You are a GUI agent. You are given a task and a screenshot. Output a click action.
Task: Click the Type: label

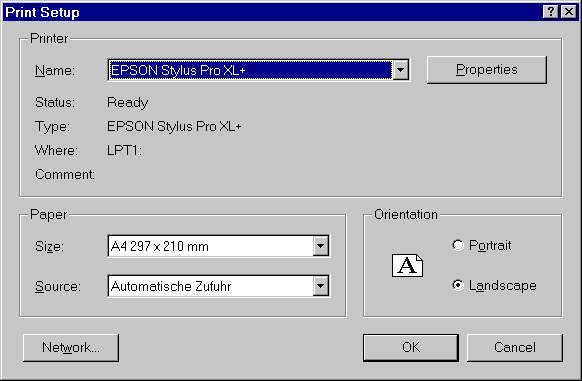click(52, 127)
